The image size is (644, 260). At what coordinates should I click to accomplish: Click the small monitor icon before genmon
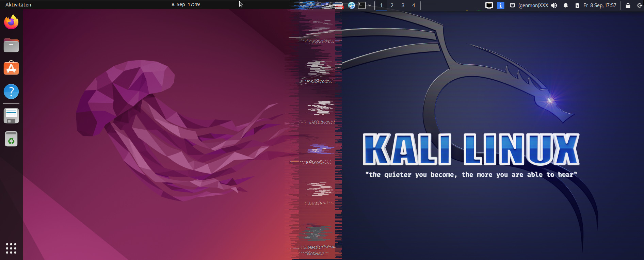point(512,5)
